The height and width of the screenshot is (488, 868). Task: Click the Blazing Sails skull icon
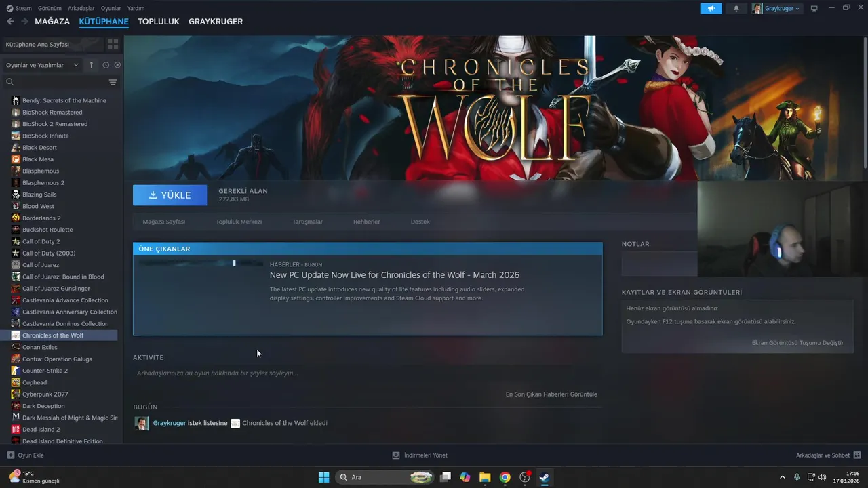pos(16,195)
